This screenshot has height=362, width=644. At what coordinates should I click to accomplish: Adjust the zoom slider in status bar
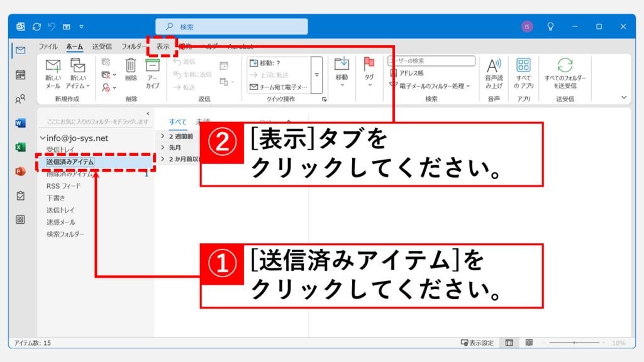pyautogui.click(x=574, y=343)
